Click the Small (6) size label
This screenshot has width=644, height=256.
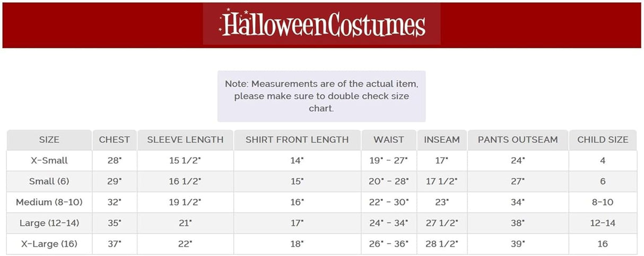tap(49, 181)
